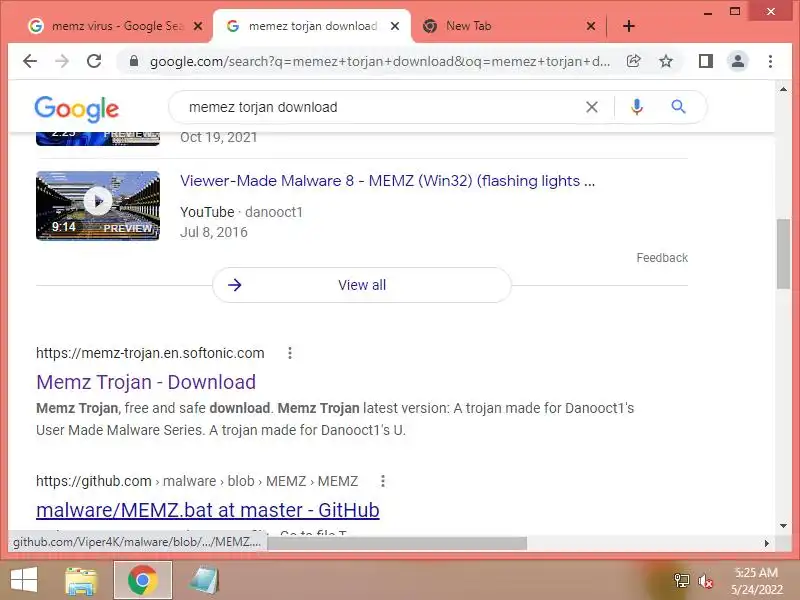
Task: Open network status tray icon
Action: 682,581
